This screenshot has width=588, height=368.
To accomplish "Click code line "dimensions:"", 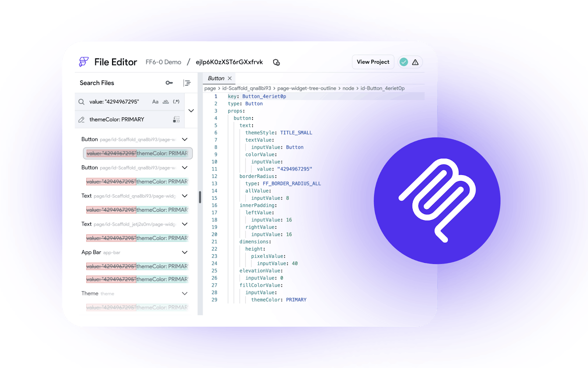I will pyautogui.click(x=255, y=242).
